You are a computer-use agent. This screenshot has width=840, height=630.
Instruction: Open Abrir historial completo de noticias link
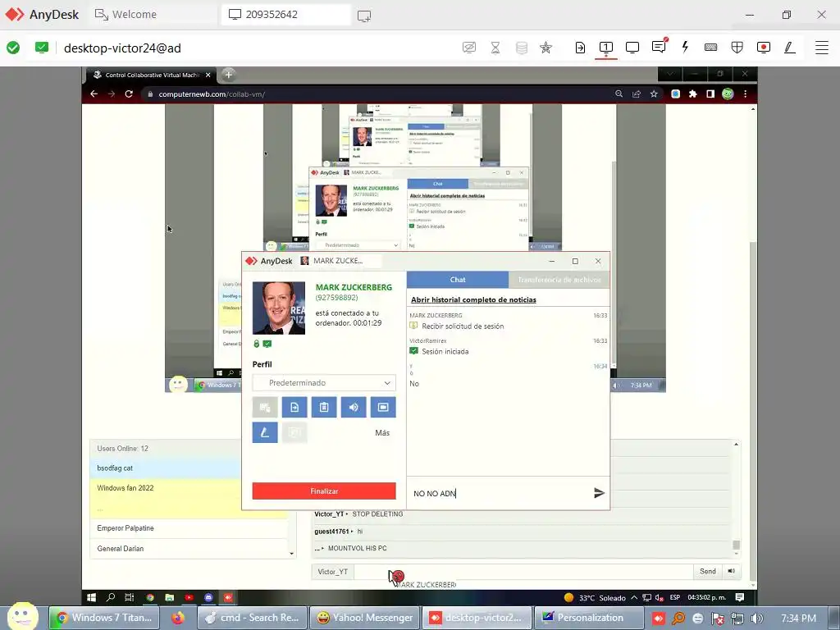pos(473,299)
